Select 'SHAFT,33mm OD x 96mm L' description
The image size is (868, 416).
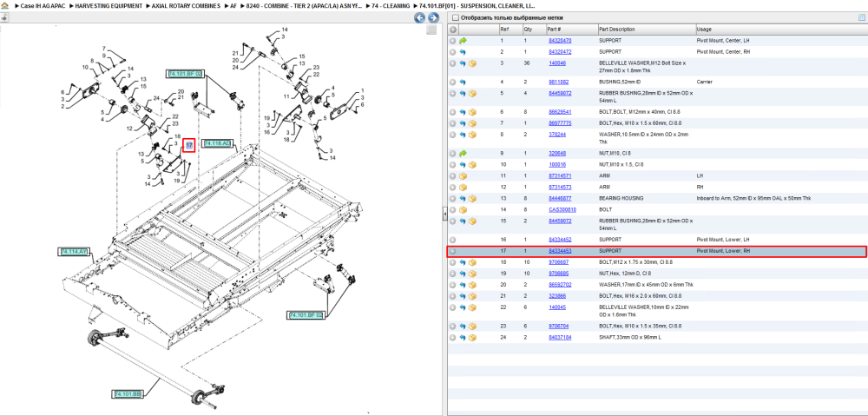click(x=630, y=337)
